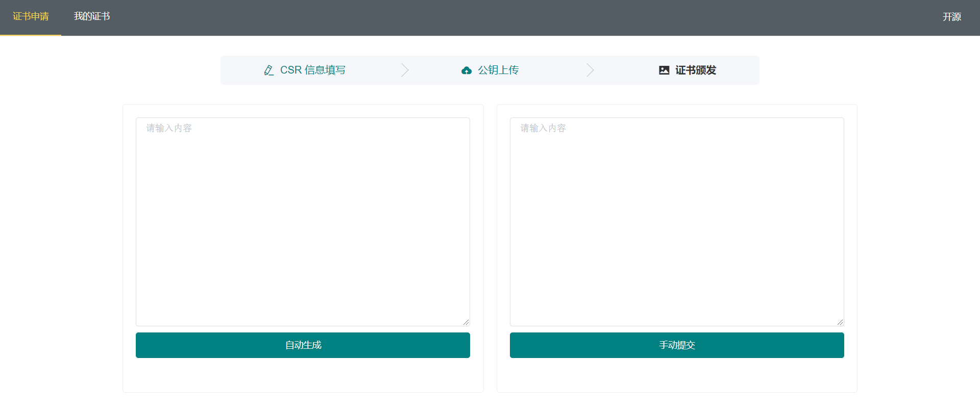Click the pencil icon beside CSR 信息填写
The width and height of the screenshot is (980, 406).
pos(268,70)
